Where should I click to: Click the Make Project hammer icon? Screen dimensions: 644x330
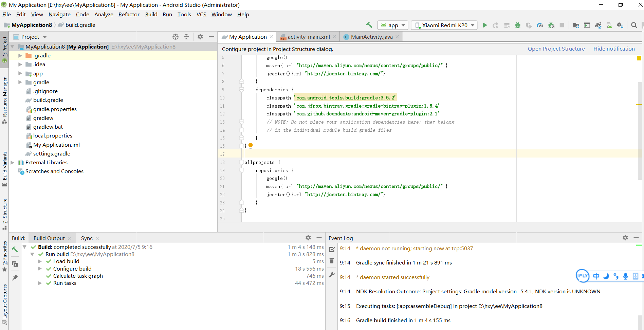pyautogui.click(x=369, y=25)
